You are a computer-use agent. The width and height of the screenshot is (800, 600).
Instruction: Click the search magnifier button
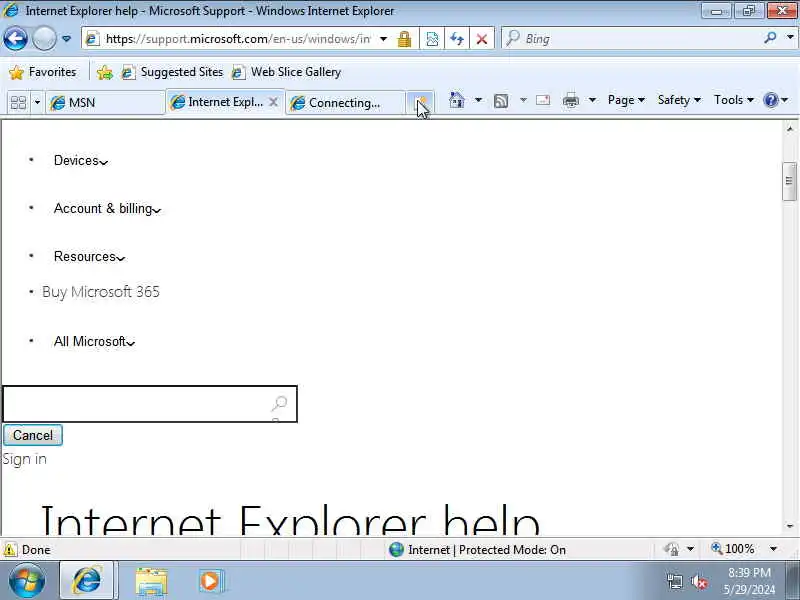click(770, 38)
